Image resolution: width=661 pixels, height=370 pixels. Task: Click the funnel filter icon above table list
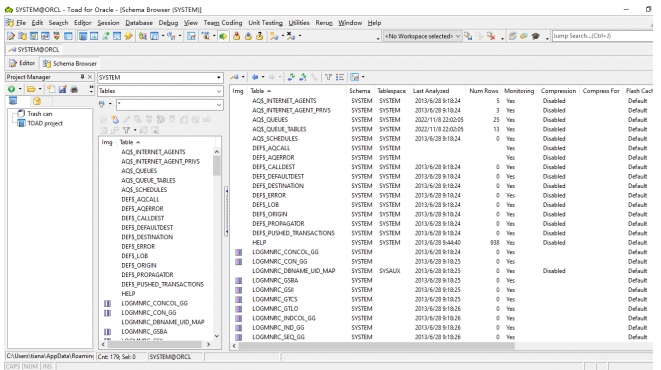[126, 130]
